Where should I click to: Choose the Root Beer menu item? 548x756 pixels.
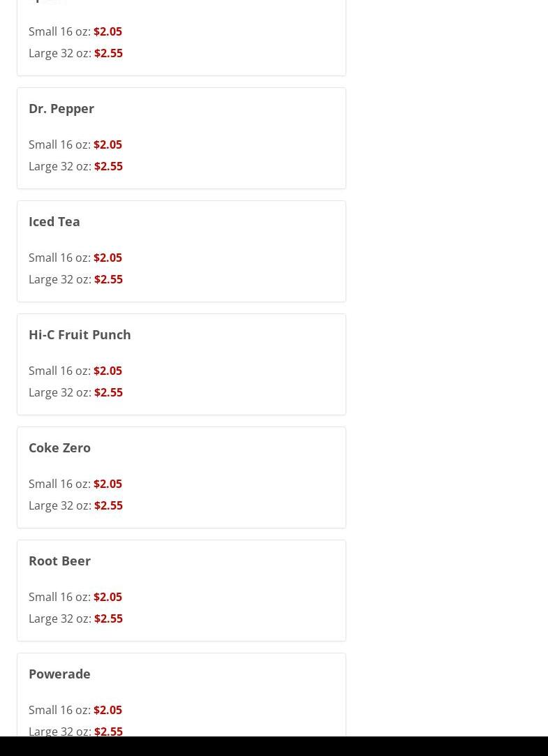(x=59, y=561)
